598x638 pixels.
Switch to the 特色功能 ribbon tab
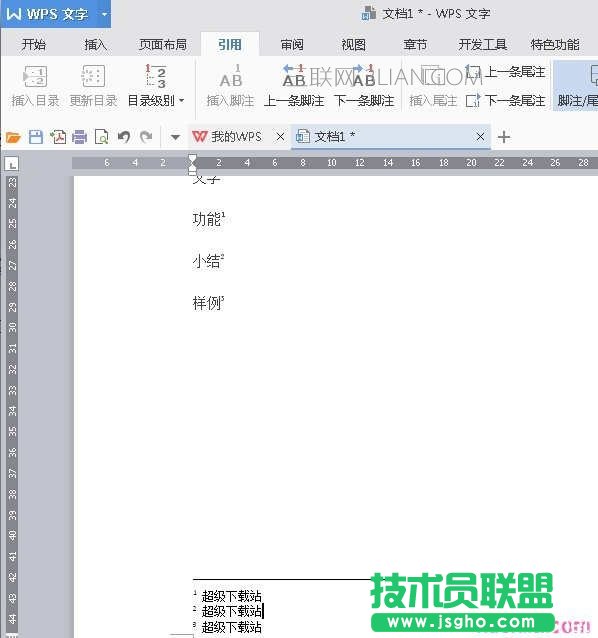click(x=555, y=44)
